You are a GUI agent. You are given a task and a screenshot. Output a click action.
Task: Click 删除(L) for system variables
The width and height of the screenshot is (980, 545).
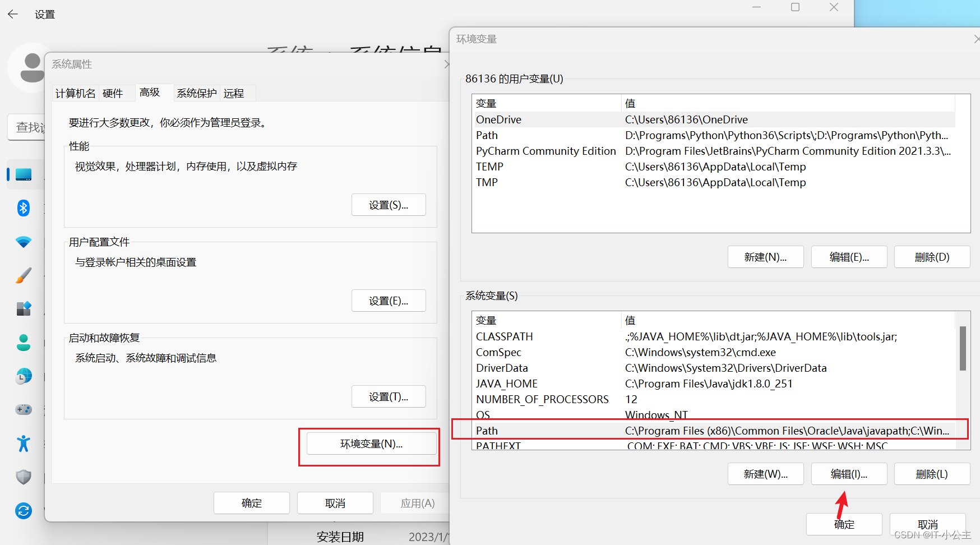coord(932,474)
